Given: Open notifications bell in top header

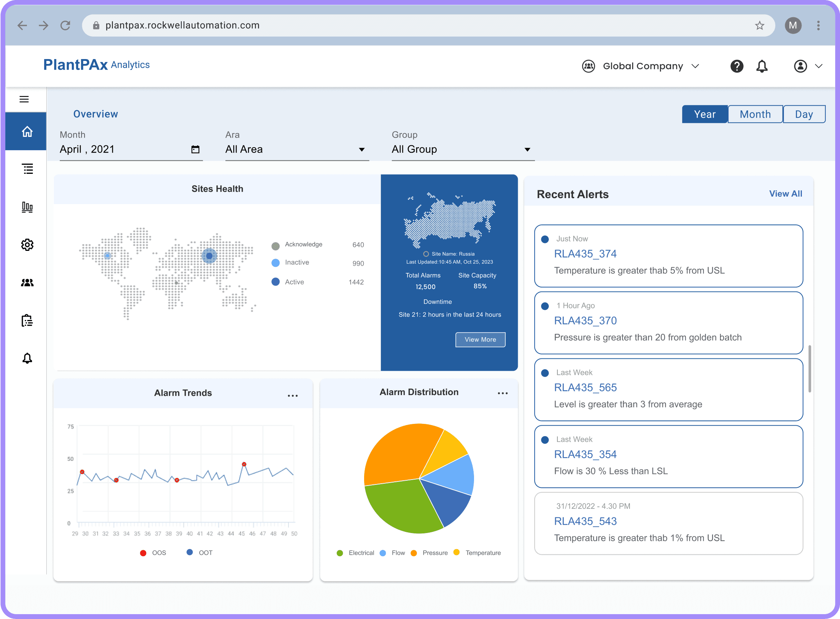Looking at the screenshot, I should [762, 66].
